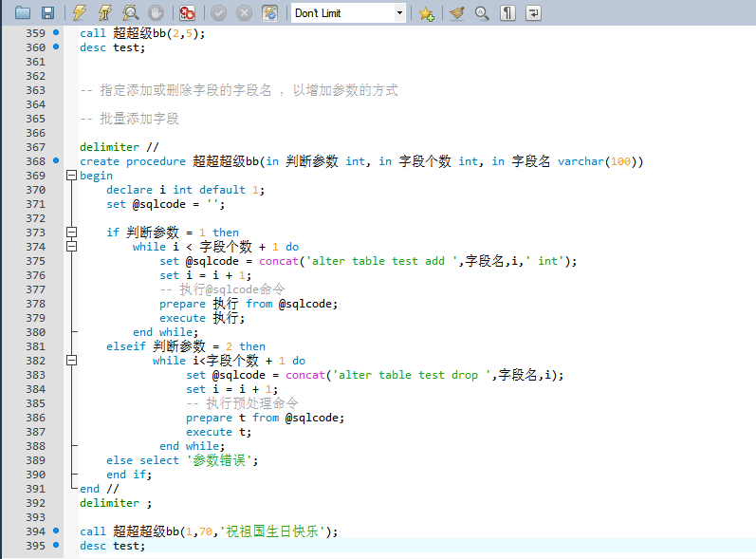Click line number 381 in gutter
This screenshot has width=756, height=559.
click(36, 346)
